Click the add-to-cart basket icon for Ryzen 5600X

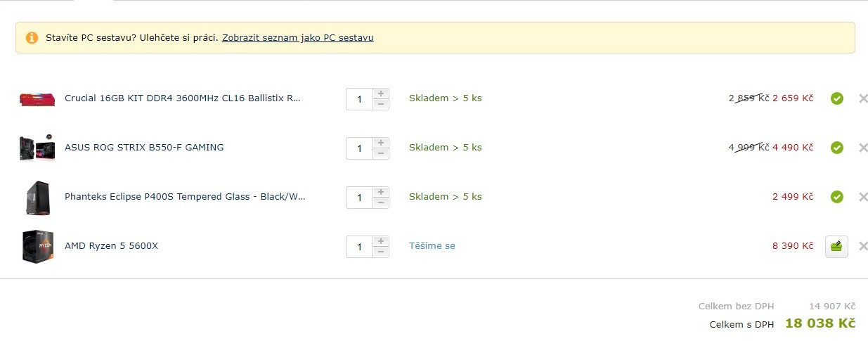(x=836, y=246)
